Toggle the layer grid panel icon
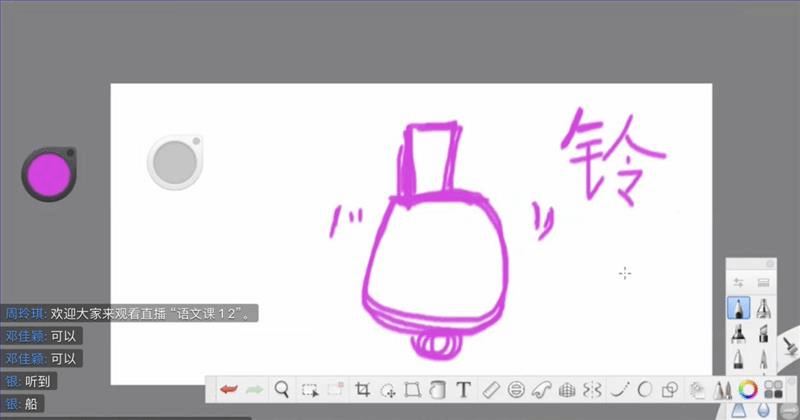The width and height of the screenshot is (800, 420). [773, 389]
